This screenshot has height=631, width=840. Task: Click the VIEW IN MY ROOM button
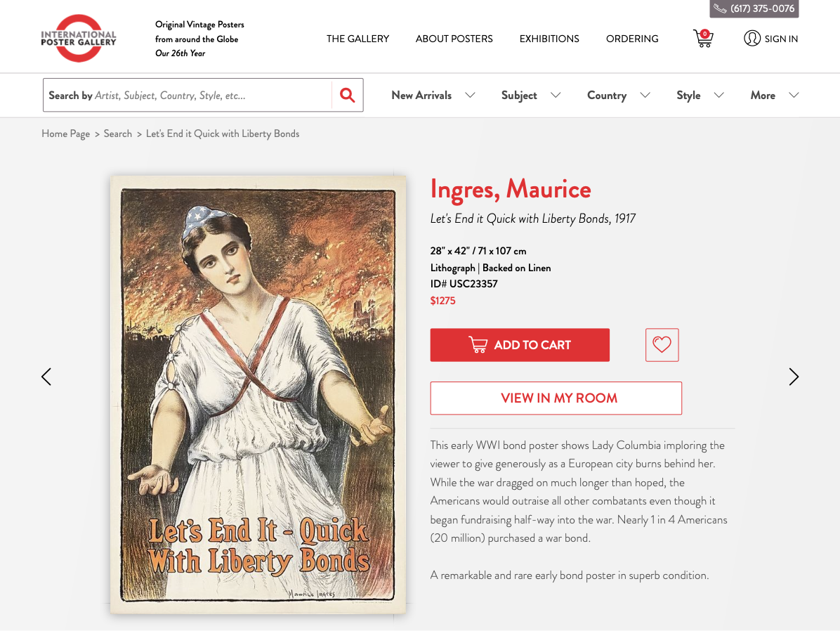pos(556,398)
